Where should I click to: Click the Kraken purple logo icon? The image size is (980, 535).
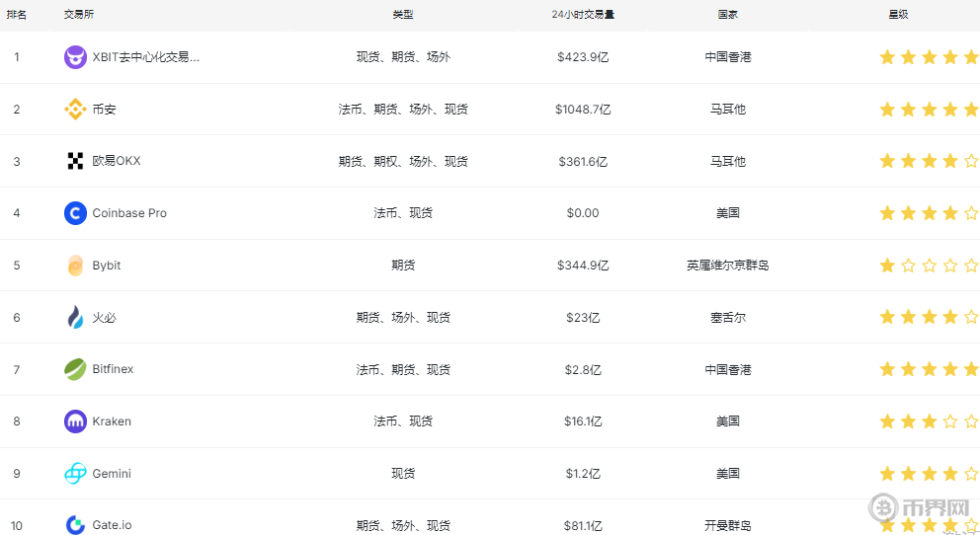pyautogui.click(x=75, y=421)
